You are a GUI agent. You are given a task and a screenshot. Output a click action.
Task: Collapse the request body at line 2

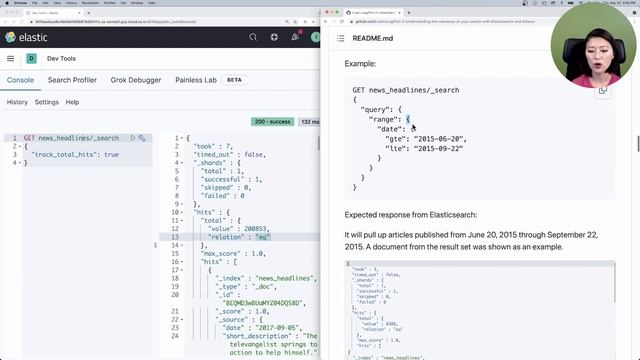(20, 146)
